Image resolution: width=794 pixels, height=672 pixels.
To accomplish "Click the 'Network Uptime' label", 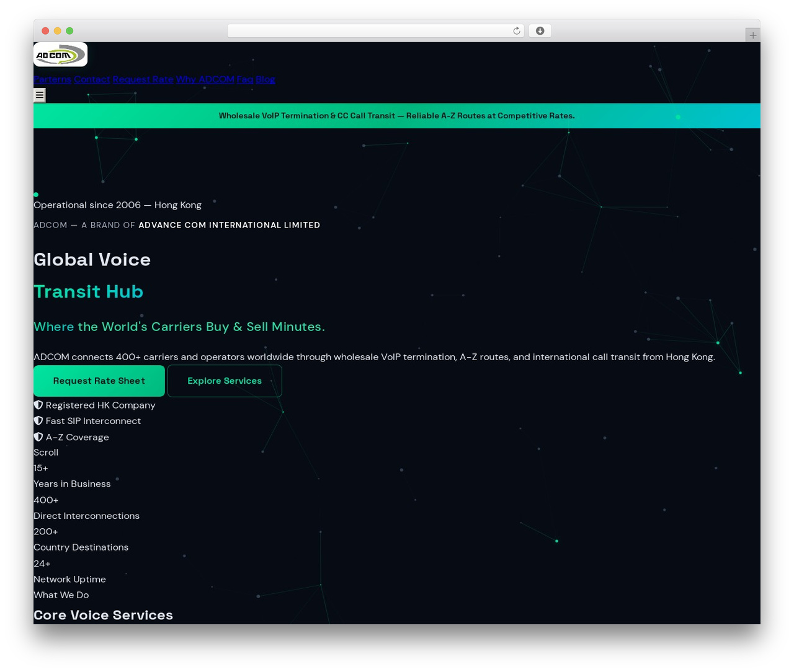I will [x=69, y=580].
